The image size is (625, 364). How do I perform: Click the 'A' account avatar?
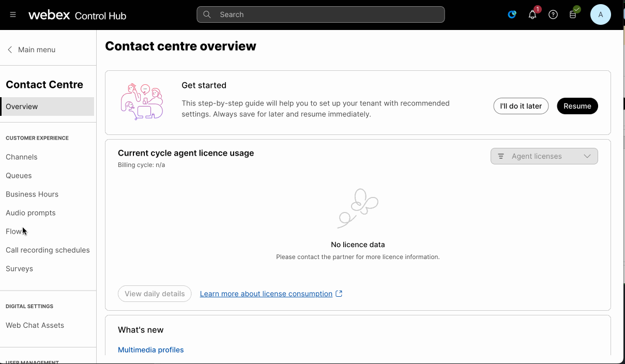tap(600, 14)
